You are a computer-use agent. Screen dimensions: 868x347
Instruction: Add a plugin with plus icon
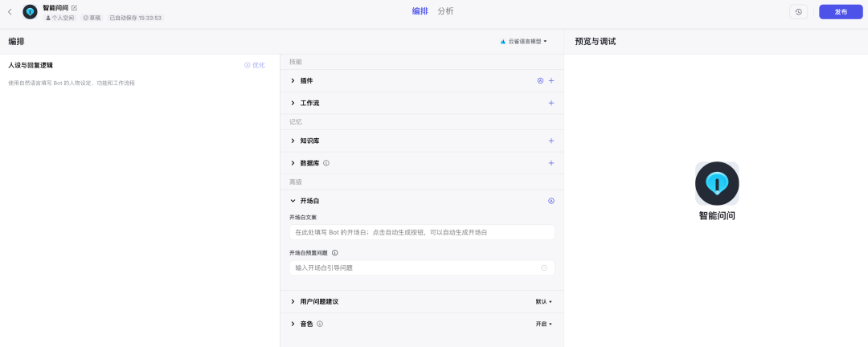pyautogui.click(x=551, y=81)
